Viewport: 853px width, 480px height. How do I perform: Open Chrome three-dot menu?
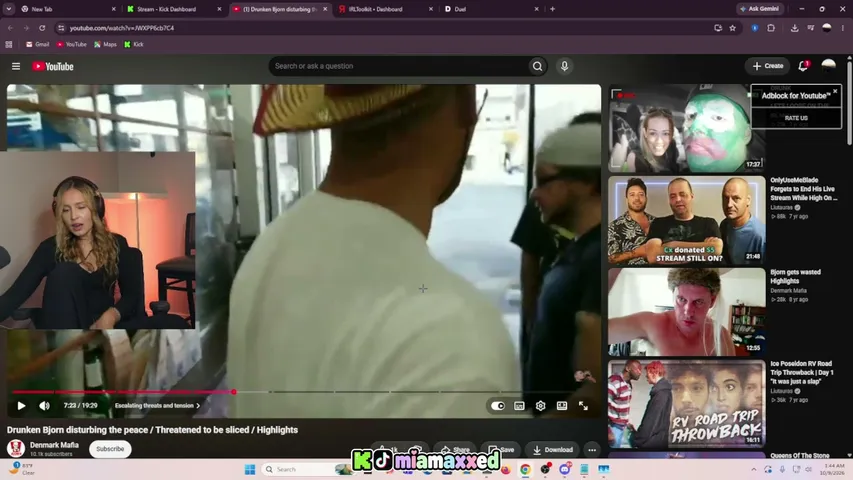[x=843, y=28]
